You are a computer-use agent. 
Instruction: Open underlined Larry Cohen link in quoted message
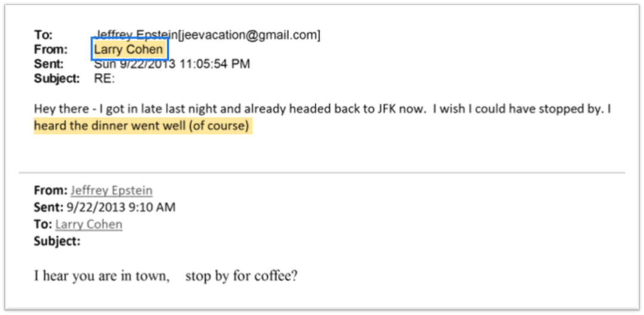(x=89, y=224)
